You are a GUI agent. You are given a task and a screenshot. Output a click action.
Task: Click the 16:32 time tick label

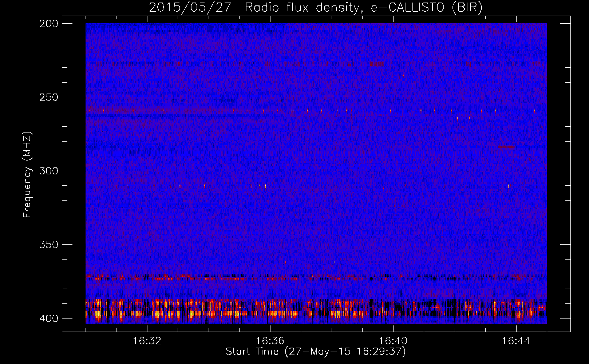[x=147, y=341]
